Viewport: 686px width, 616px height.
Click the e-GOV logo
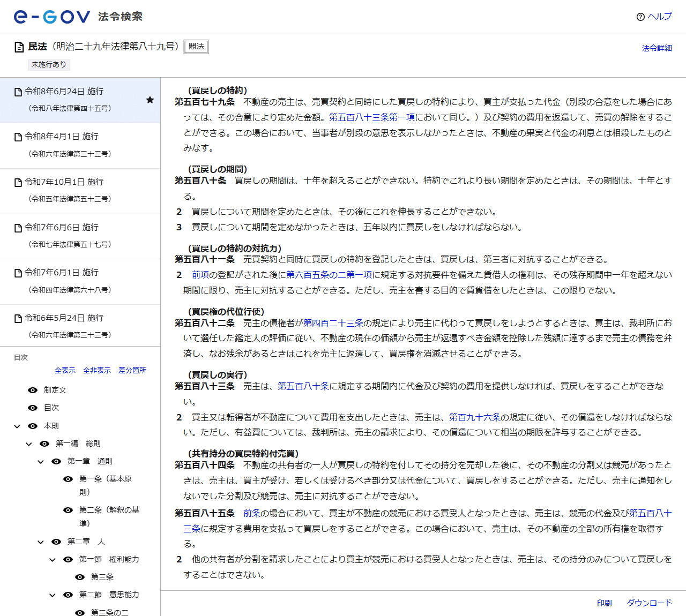(52, 17)
